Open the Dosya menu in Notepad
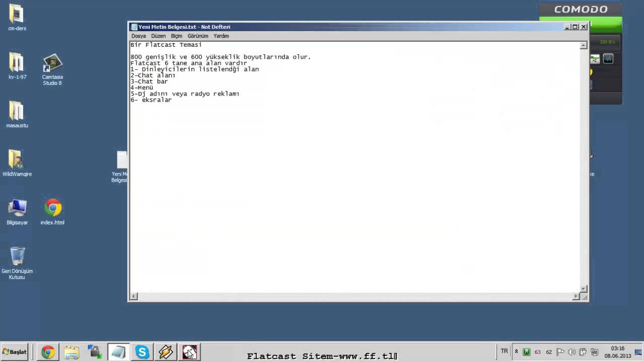This screenshot has height=362, width=644. [138, 36]
